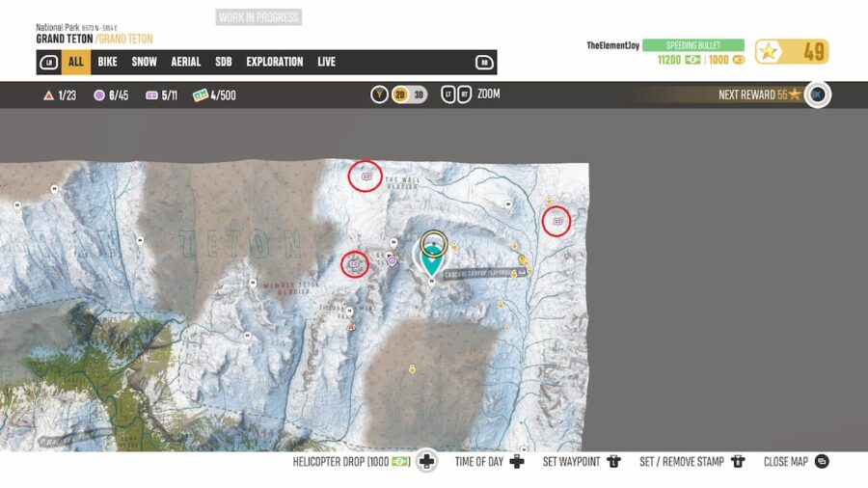Select the ALL filter tab
868x488 pixels.
(x=76, y=62)
